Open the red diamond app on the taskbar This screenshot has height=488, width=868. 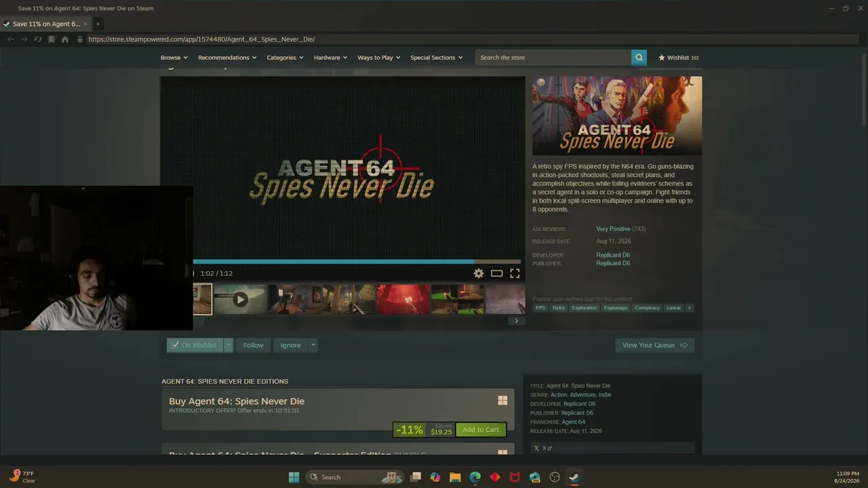[495, 477]
